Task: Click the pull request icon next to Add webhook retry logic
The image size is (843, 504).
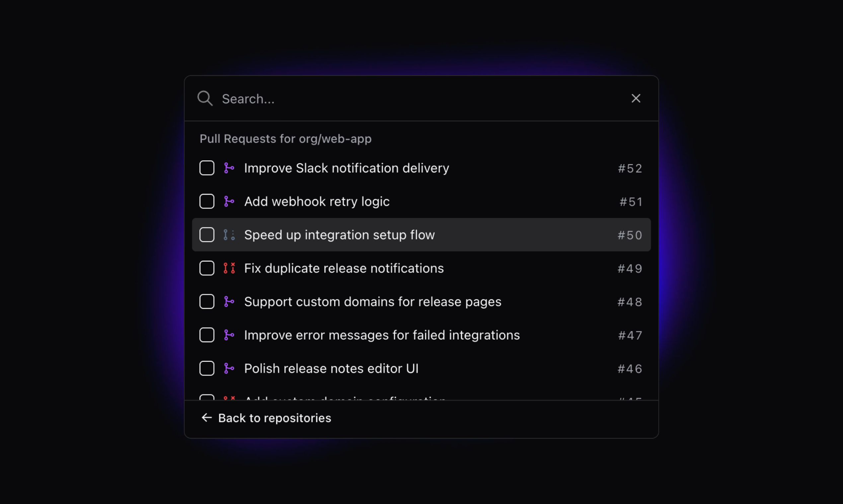Action: pyautogui.click(x=229, y=201)
